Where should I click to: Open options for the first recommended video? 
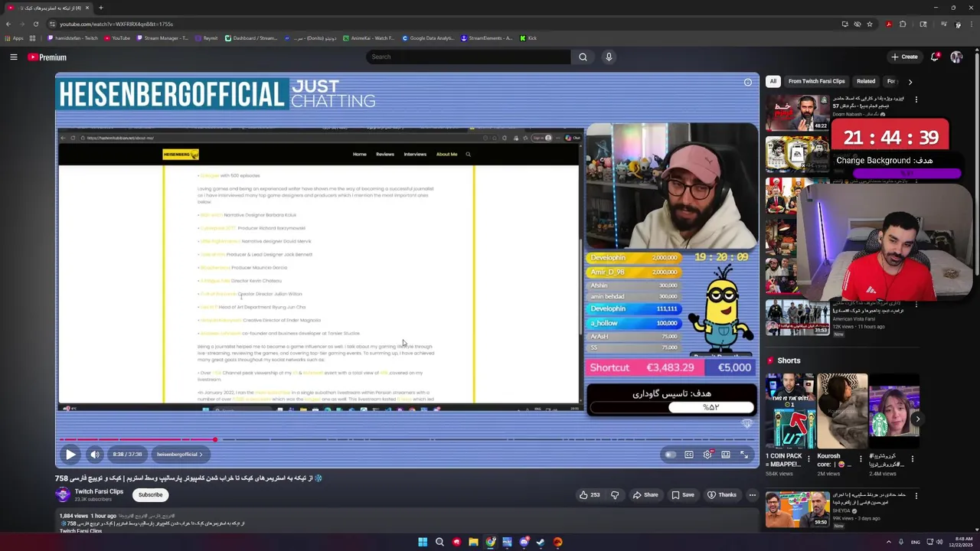tap(916, 99)
